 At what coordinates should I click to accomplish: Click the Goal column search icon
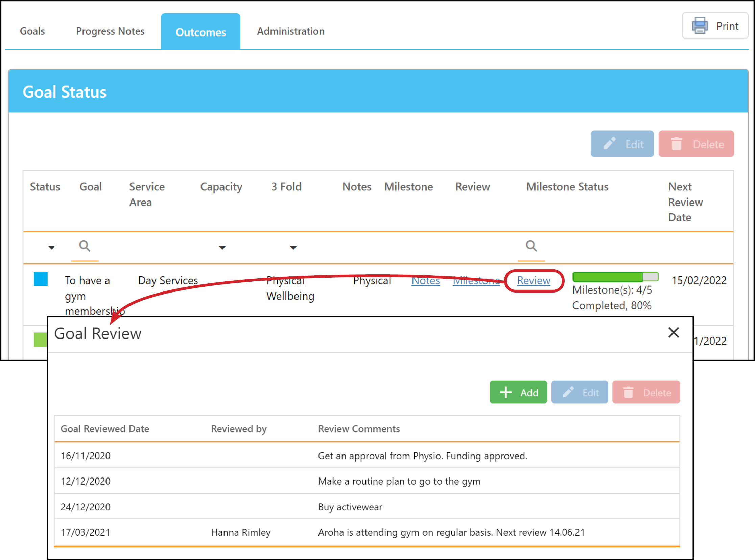[85, 246]
